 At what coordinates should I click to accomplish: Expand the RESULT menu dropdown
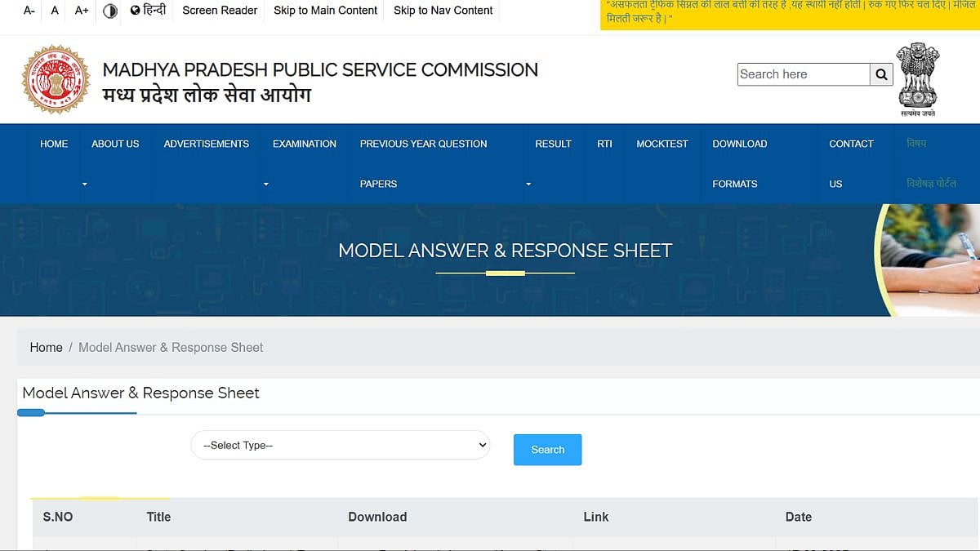(528, 184)
